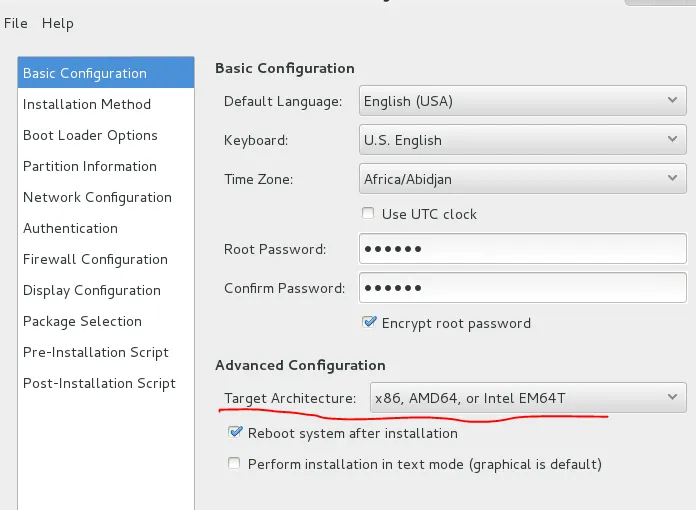Select Pre-Installation Script section
Image resolution: width=696 pixels, height=510 pixels.
pos(96,352)
